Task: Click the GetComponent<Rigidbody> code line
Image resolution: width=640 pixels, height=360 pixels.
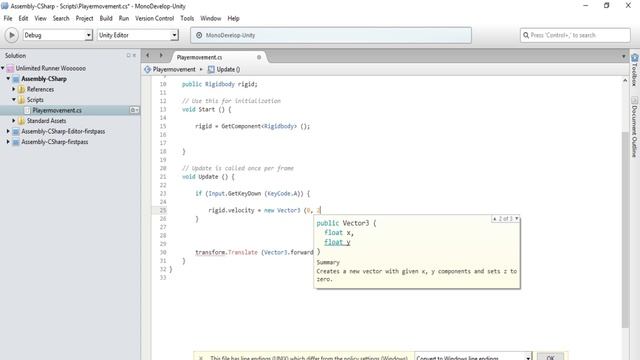Action: [252, 126]
